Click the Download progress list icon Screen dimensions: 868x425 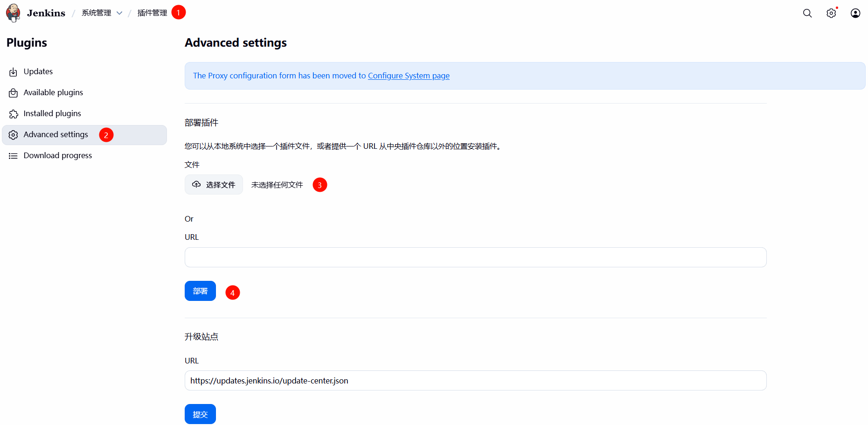[x=14, y=156]
